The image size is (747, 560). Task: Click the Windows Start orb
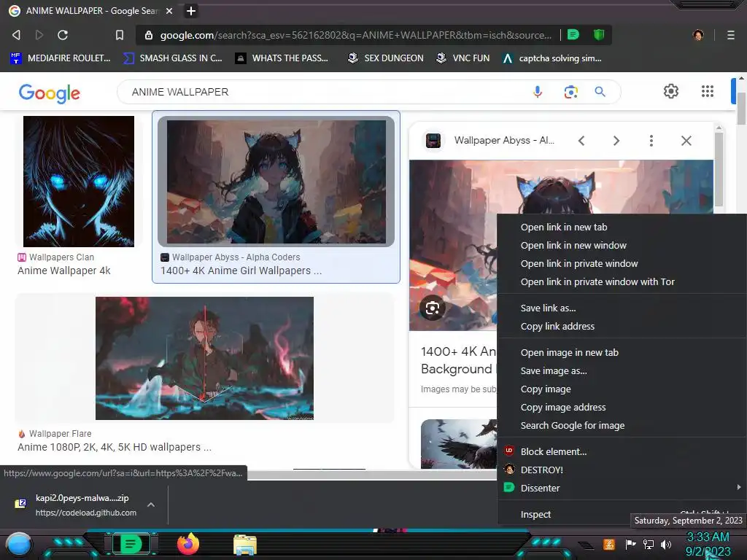pyautogui.click(x=19, y=545)
